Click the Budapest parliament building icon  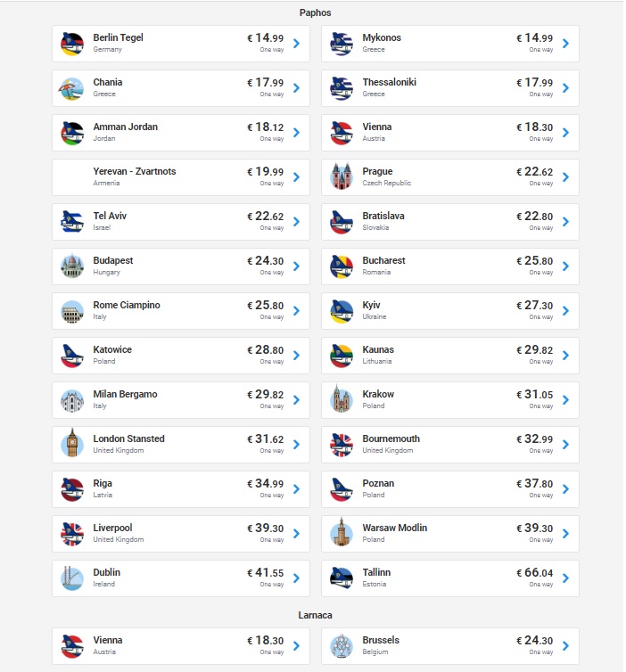click(72, 266)
